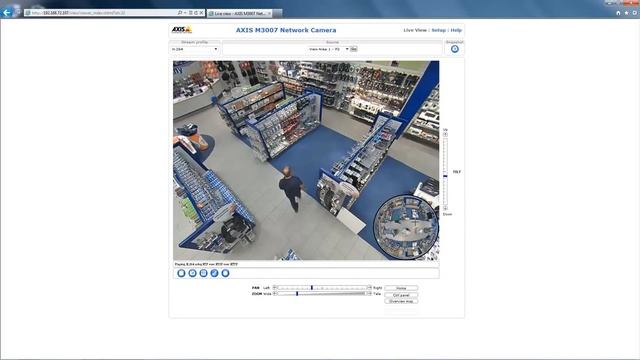Click the pan Left arrow button
Image resolution: width=640 pixels, height=360 pixels.
[275, 288]
